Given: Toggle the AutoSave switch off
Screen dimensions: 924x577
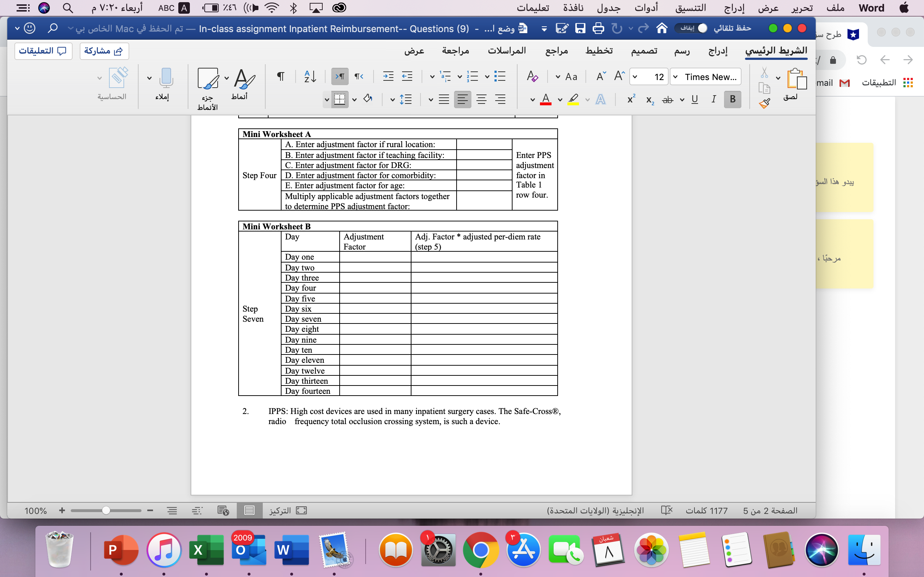Looking at the screenshot, I should click(x=702, y=28).
